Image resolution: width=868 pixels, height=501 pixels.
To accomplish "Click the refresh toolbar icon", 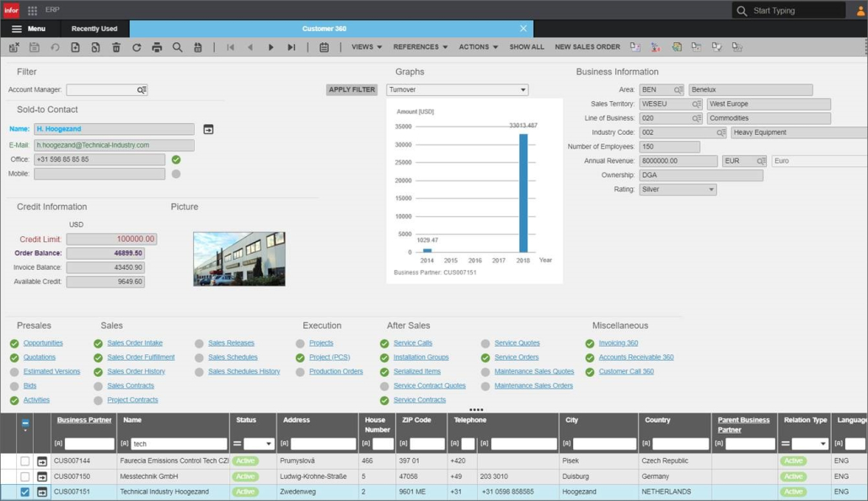I will coord(137,47).
